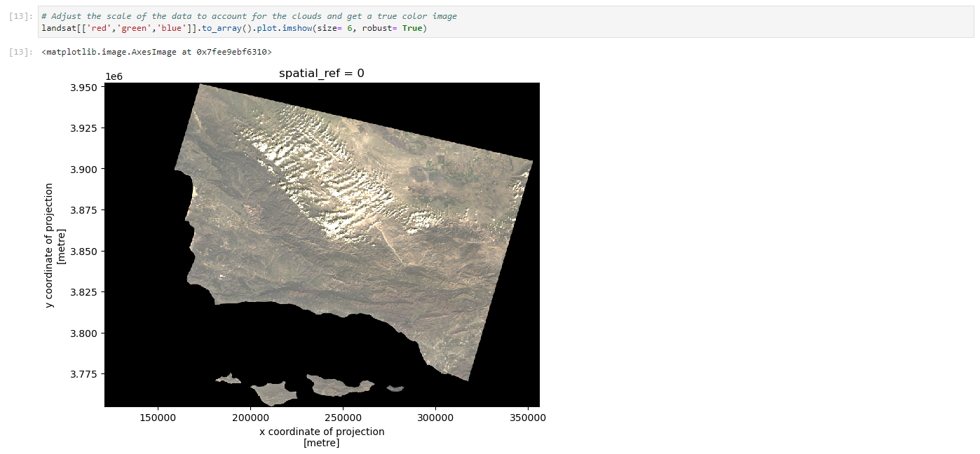Click the 1e6 exponent label above the plot

114,76
